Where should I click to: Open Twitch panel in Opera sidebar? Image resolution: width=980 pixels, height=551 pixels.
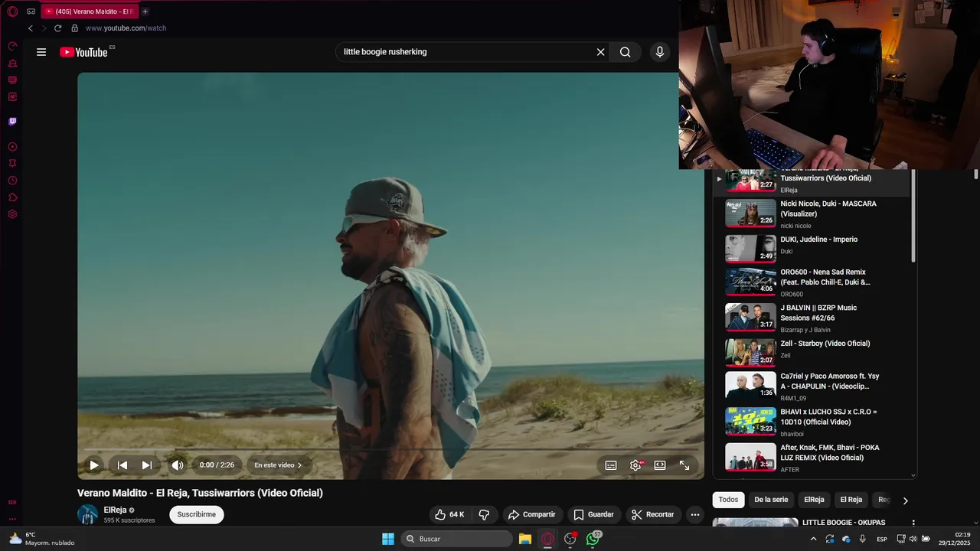(x=12, y=122)
